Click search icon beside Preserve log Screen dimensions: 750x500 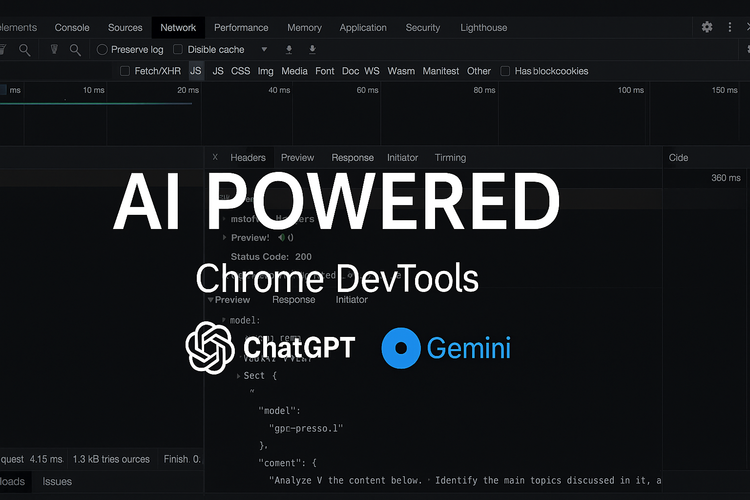75,49
